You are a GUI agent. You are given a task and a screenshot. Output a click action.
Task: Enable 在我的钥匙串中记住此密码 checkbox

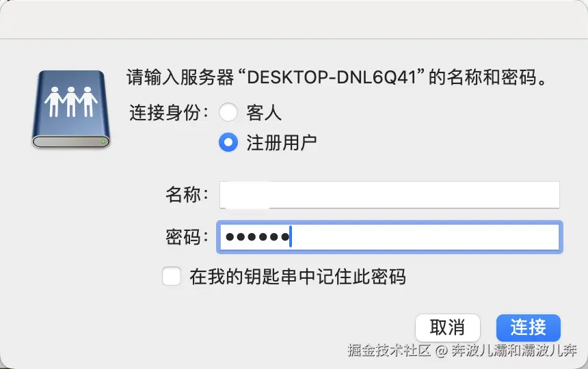(x=172, y=276)
